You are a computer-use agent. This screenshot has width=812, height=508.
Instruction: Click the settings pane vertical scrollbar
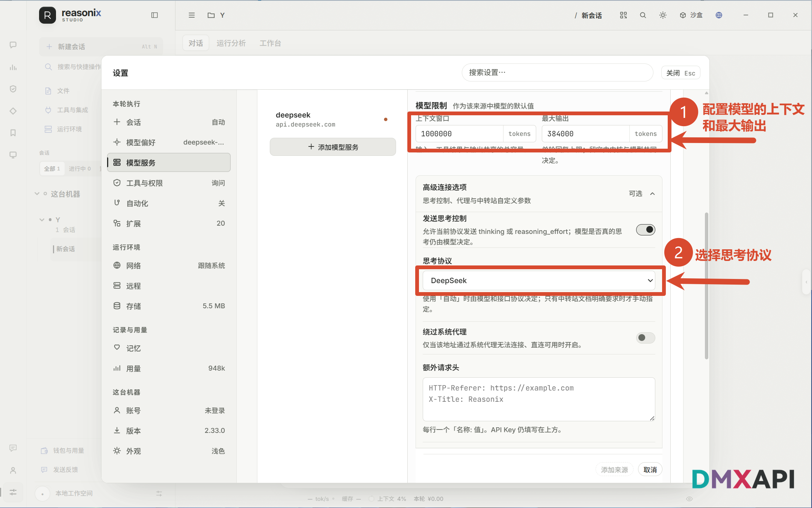click(x=706, y=285)
